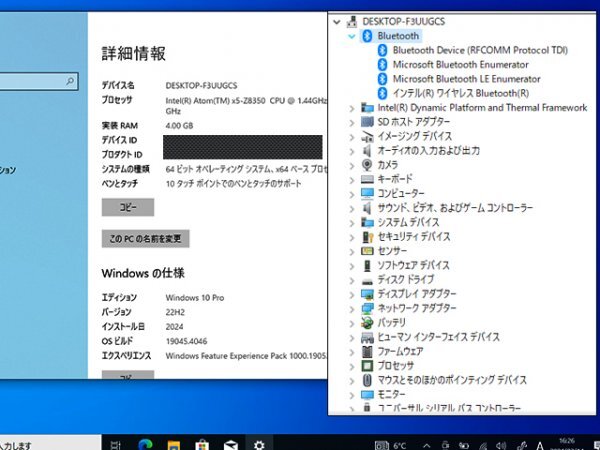Screen dimensions: 600x450
Task: Open Mail app from the taskbar
Action: pyautogui.click(x=231, y=445)
